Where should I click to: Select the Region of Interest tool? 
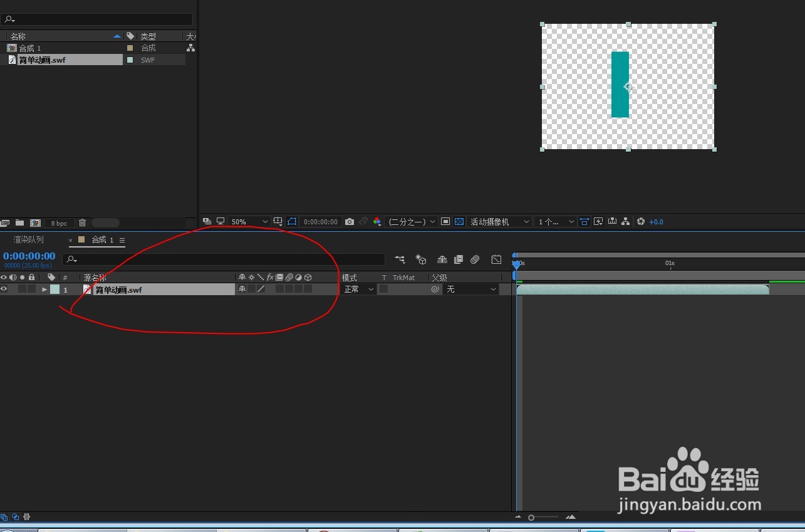pyautogui.click(x=445, y=221)
